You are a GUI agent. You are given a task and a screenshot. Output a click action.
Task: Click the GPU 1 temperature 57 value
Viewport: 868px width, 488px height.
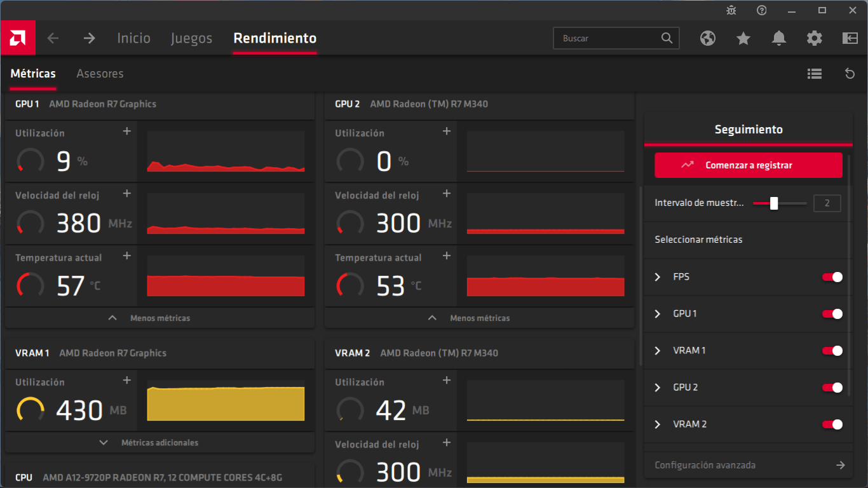click(x=71, y=286)
